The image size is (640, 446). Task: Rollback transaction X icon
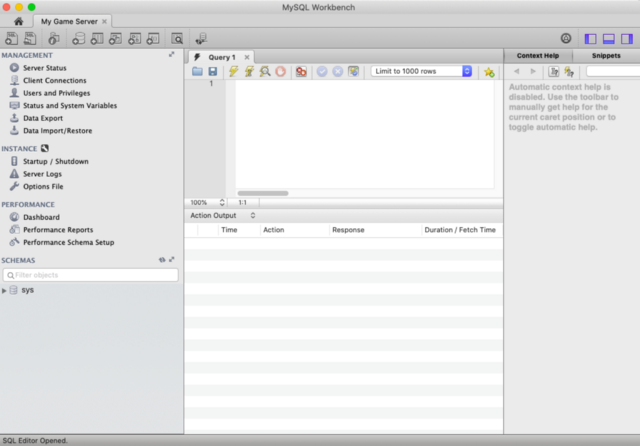(x=338, y=71)
